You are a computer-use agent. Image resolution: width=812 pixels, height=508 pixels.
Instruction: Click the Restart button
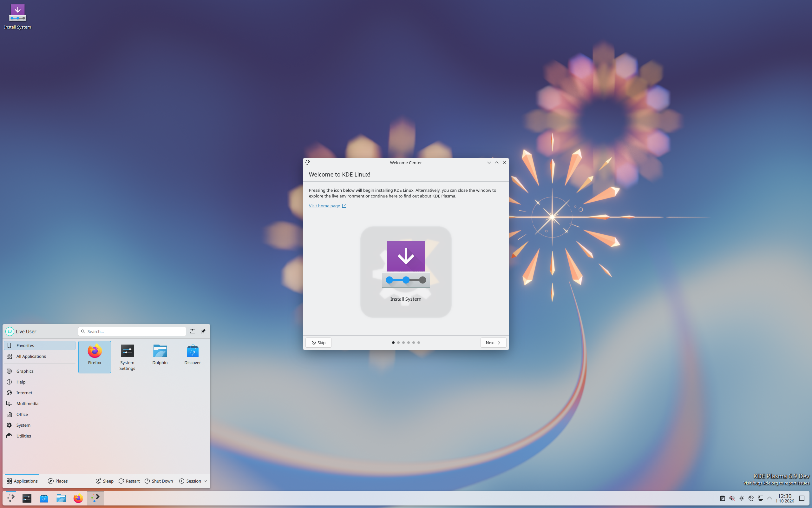(129, 481)
